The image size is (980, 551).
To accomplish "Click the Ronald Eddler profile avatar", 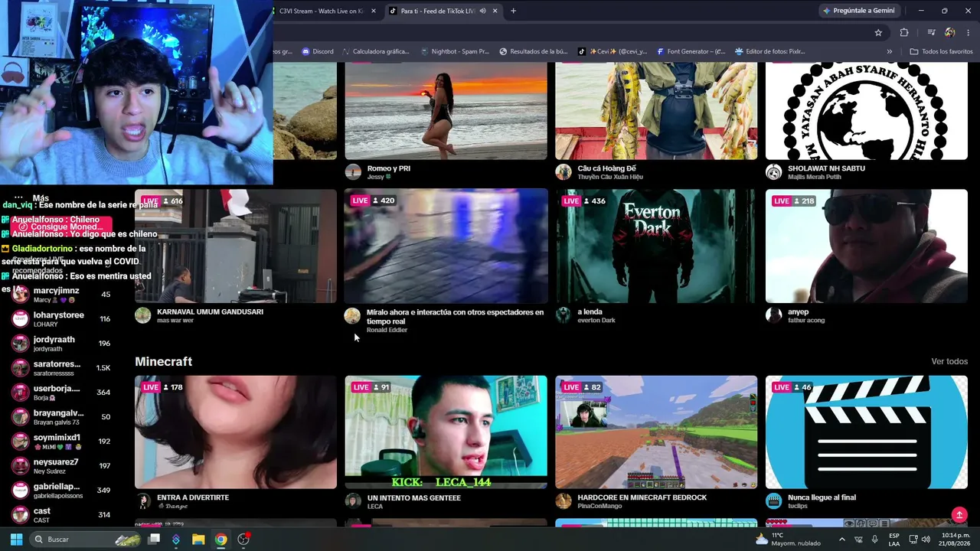I will point(353,316).
